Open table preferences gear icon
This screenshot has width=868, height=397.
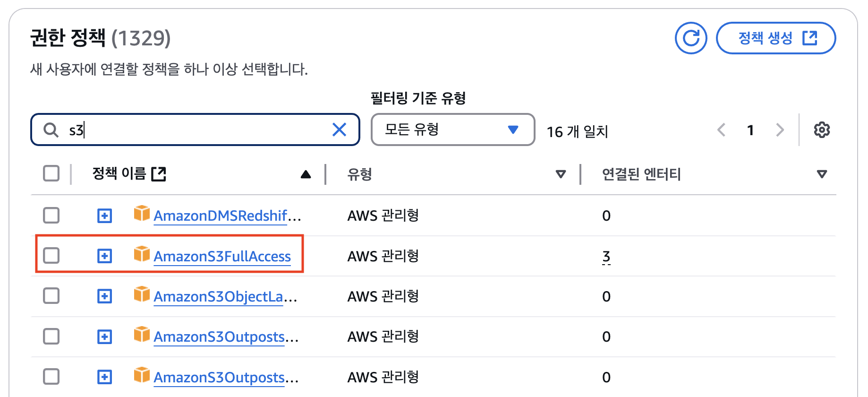[822, 129]
